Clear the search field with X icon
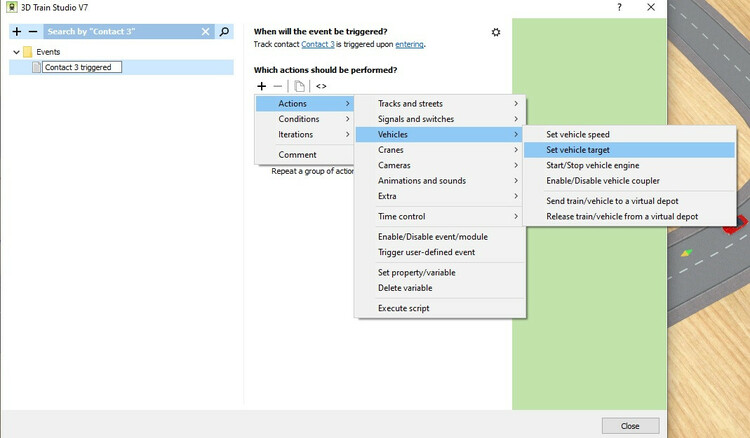 [205, 32]
